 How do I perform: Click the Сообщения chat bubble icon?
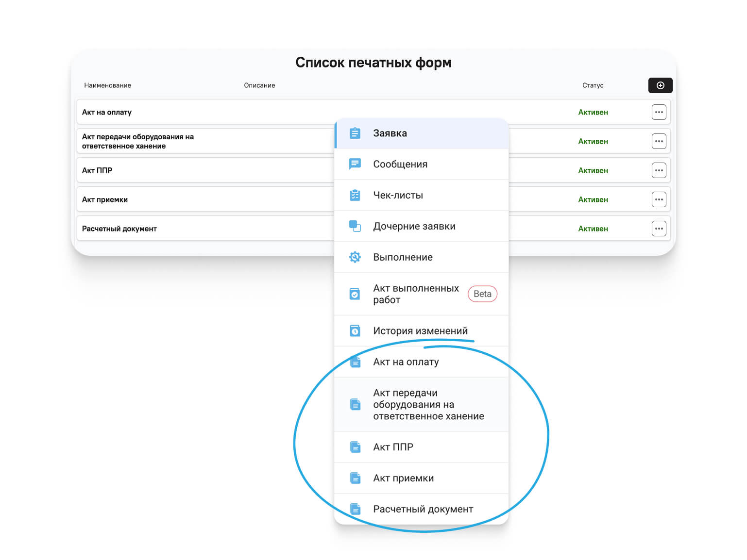355,164
